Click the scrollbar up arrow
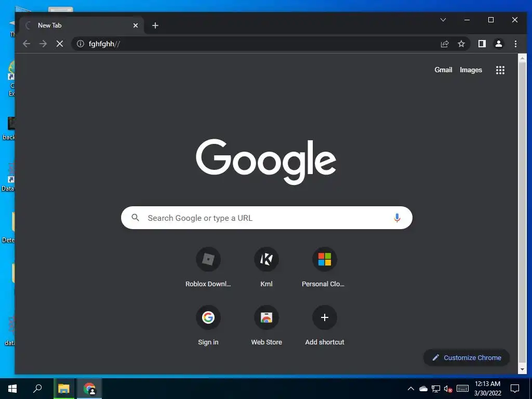 [523, 58]
